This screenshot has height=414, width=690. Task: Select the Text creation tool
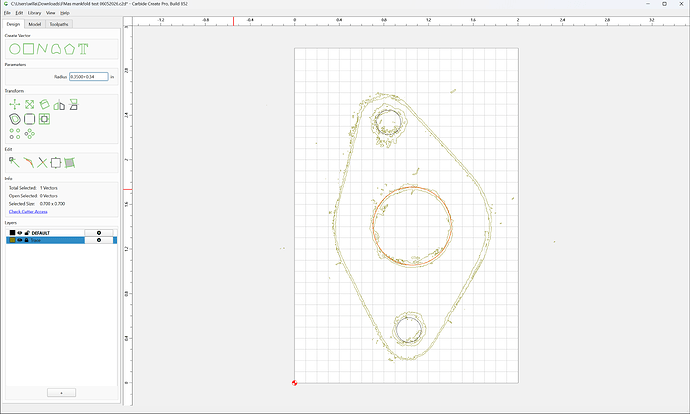tap(83, 49)
